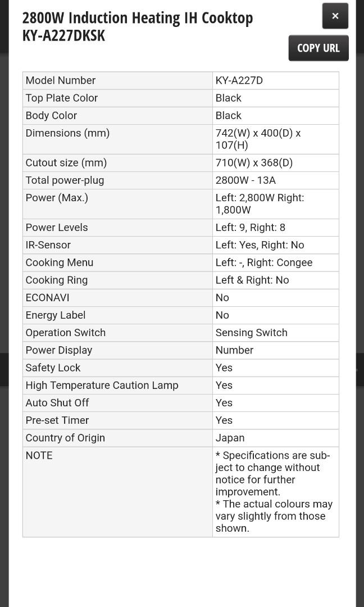Click the 710(W) x 368(D) cutout value

pos(254,163)
